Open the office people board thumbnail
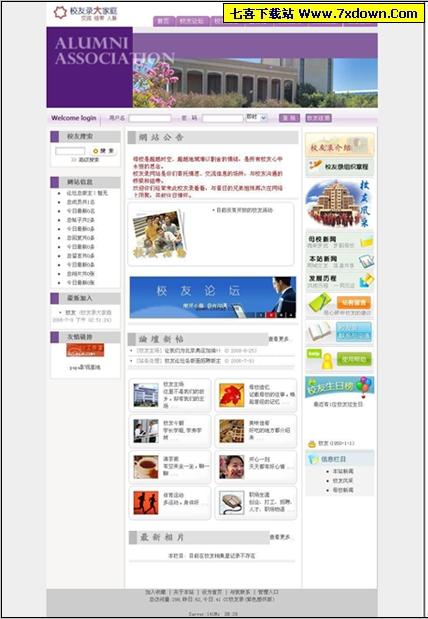 146,431
